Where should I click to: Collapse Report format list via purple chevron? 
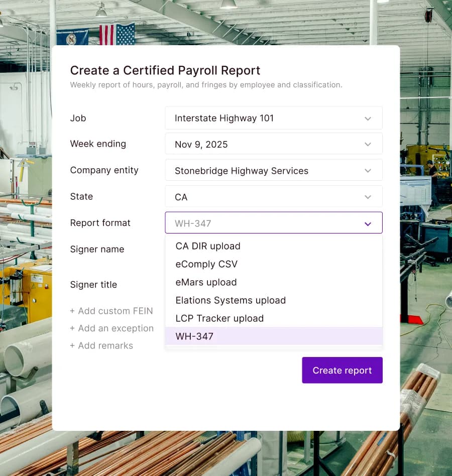click(x=368, y=224)
